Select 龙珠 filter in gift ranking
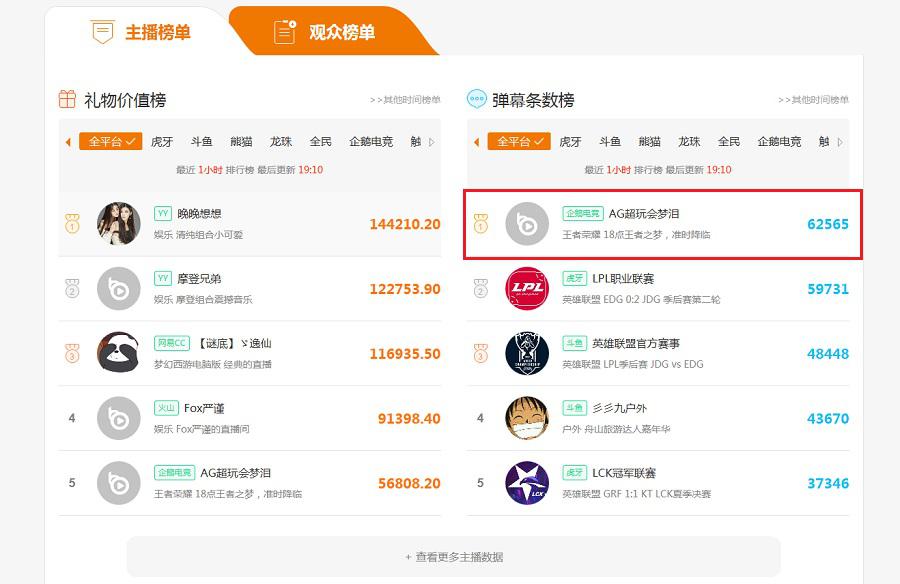Screen dimensions: 900x584 [281, 141]
